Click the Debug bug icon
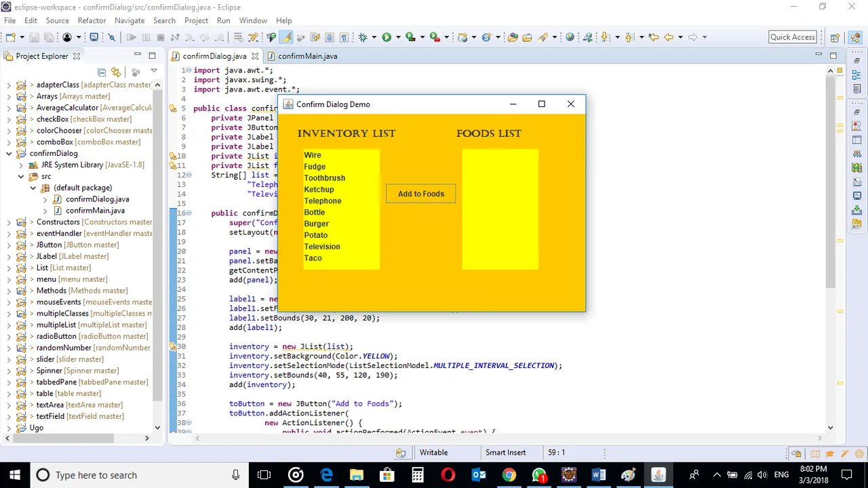This screenshot has height=488, width=868. coord(363,37)
